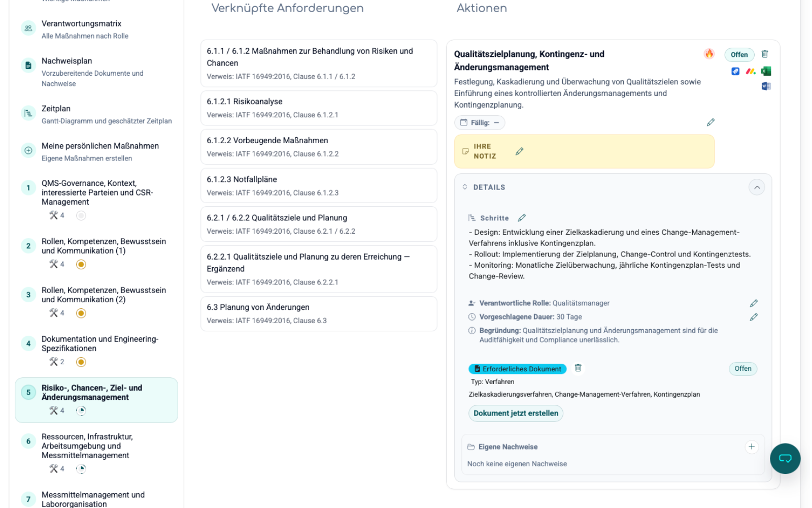This screenshot has width=812, height=508.
Task: Toggle status circle for QMS-Governance section
Action: click(81, 215)
